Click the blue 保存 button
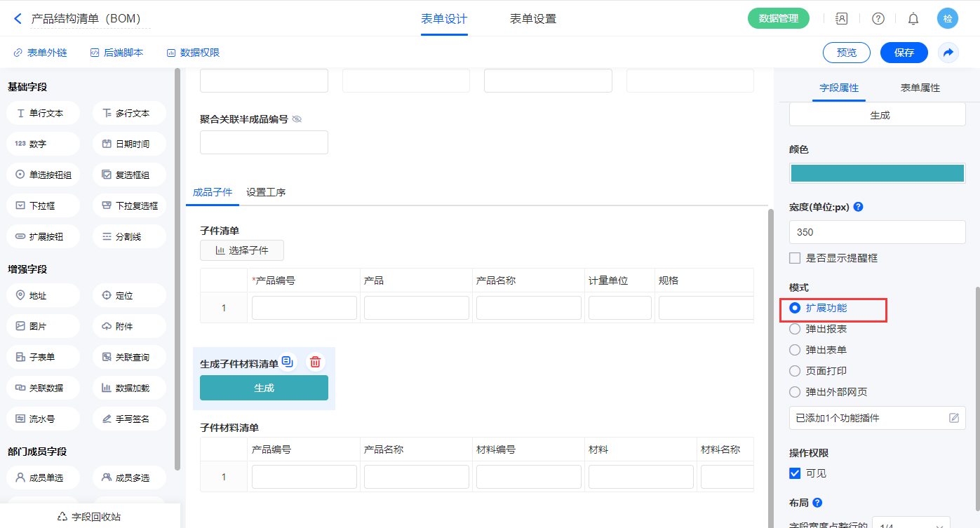The width and height of the screenshot is (980, 528). point(904,53)
